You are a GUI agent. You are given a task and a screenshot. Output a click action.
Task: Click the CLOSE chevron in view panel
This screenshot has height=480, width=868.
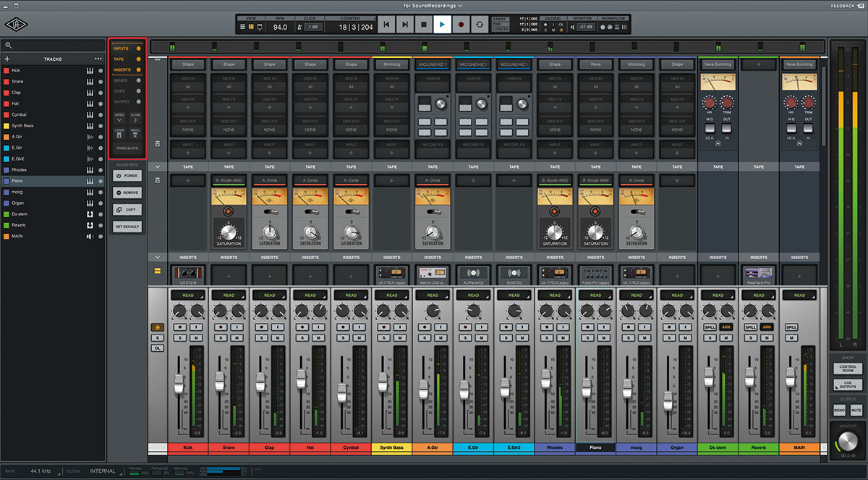coord(135,117)
